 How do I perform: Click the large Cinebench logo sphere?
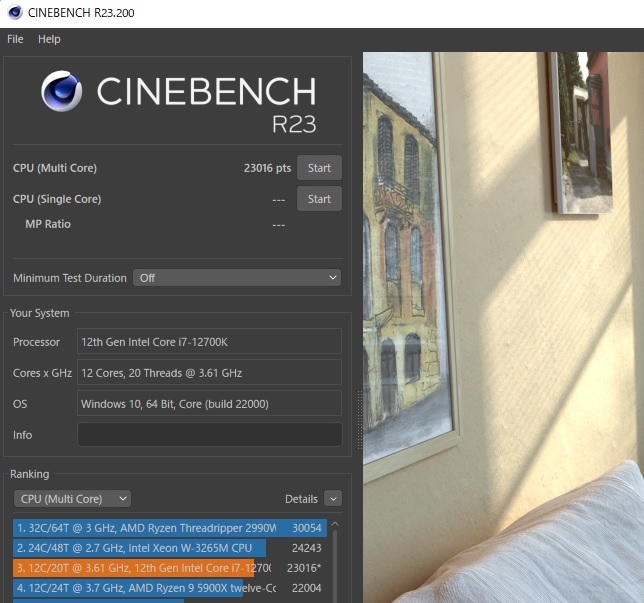[62, 91]
